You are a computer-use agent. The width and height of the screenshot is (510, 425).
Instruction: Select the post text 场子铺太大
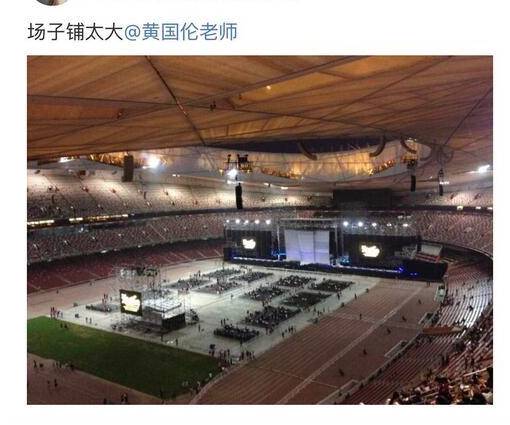tap(75, 32)
